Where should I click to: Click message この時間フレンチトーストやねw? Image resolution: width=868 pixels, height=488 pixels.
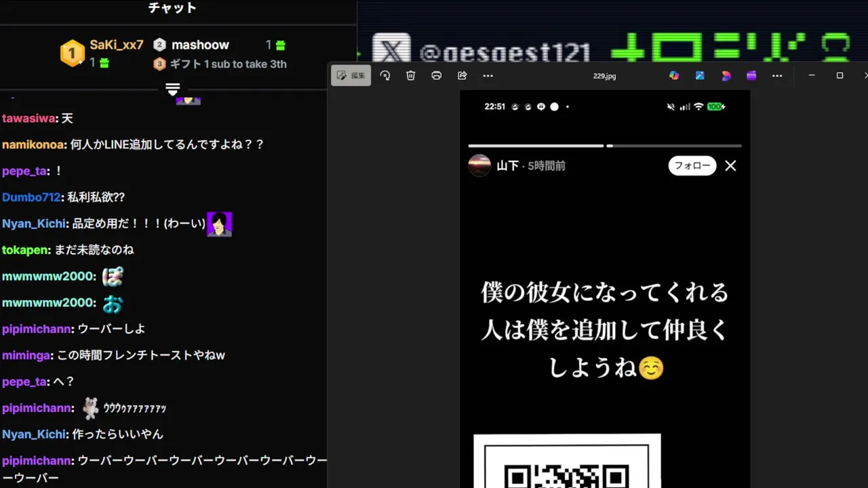141,355
